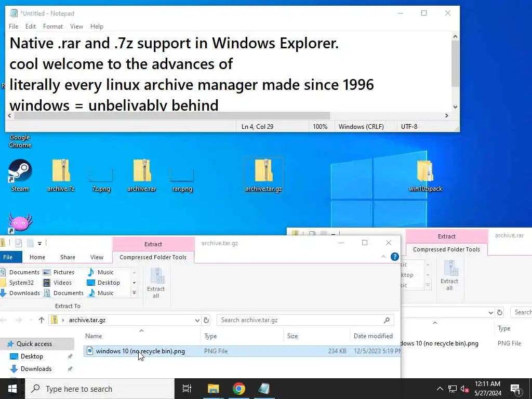The image size is (532, 399).
Task: Open Google Chrome from the taskbar
Action: [239, 389]
